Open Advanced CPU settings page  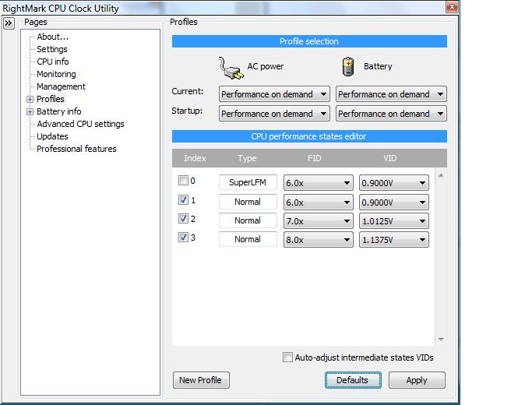coord(80,124)
